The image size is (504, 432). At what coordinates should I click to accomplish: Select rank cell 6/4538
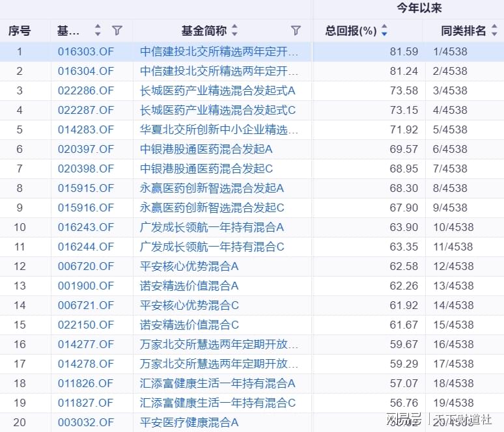tap(450, 149)
